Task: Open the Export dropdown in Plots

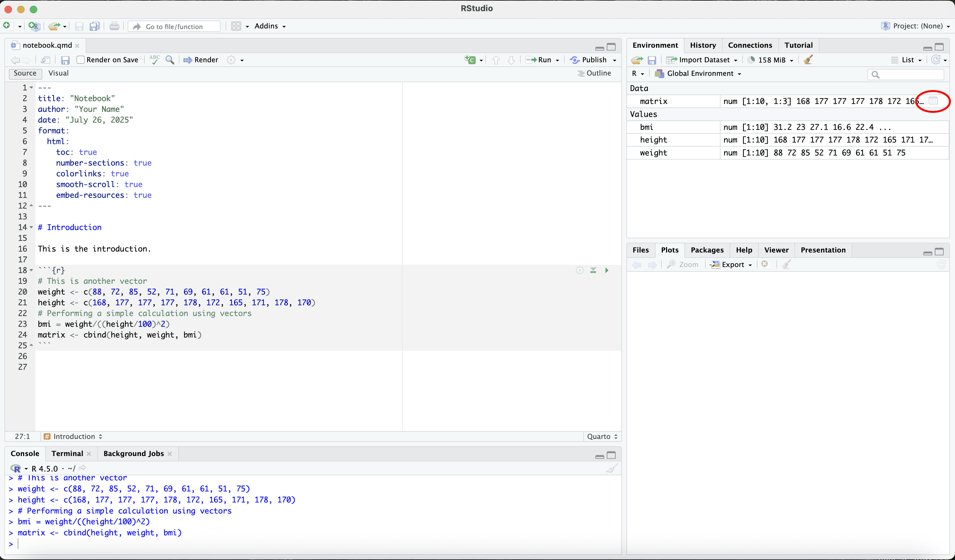Action: coord(732,265)
